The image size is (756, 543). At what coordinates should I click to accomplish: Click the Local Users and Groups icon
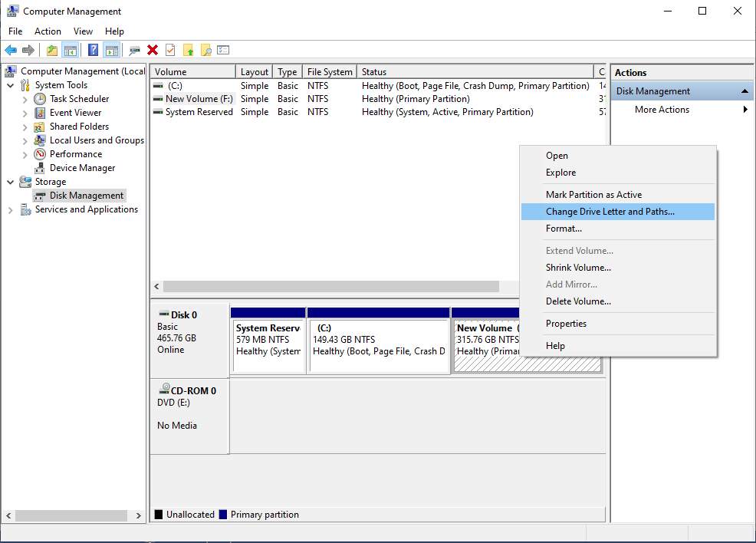(x=40, y=140)
